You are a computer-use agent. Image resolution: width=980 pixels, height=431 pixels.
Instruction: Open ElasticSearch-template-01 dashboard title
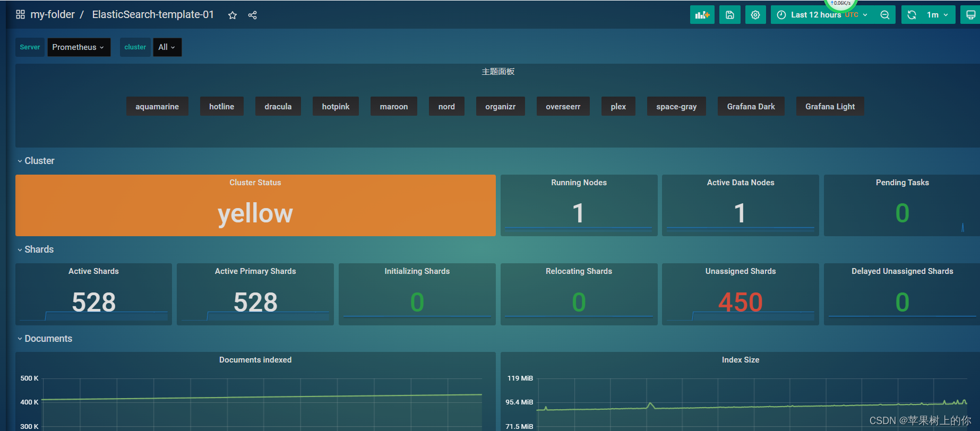click(x=153, y=14)
